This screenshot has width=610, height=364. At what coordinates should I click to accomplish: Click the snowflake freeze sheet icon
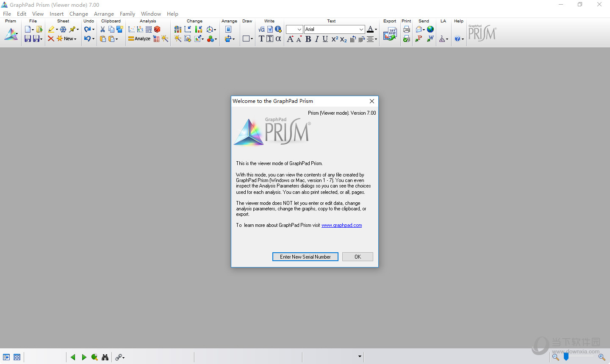pos(63,29)
